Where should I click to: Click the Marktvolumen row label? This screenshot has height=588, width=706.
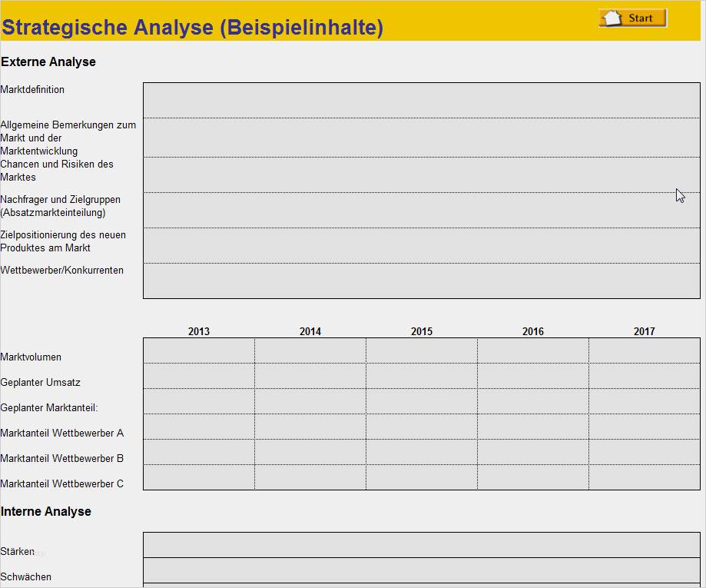click(x=31, y=357)
